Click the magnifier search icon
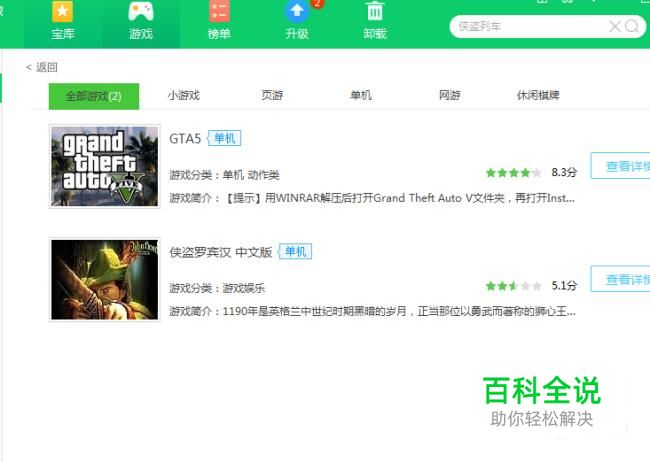Screen dimensions: 650x462 click(x=632, y=27)
